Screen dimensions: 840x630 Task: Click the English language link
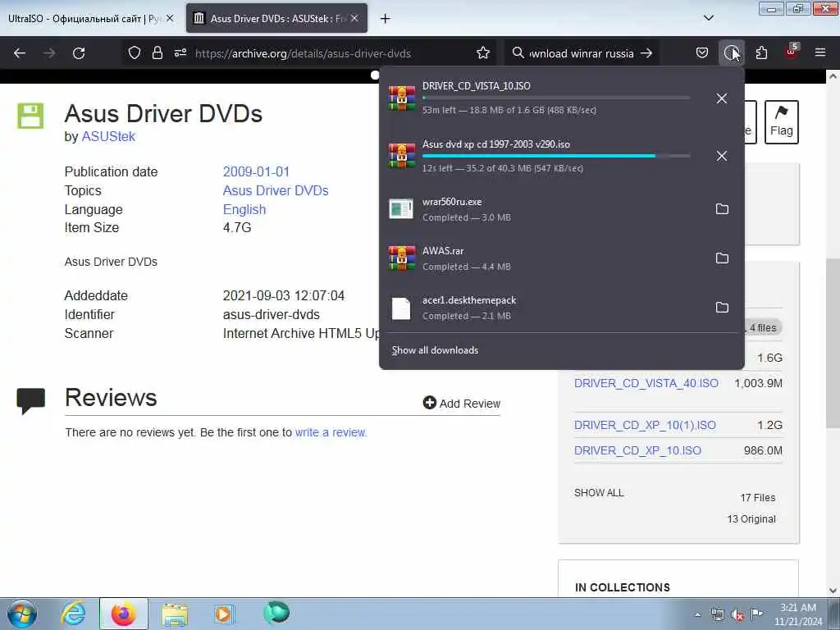click(244, 209)
